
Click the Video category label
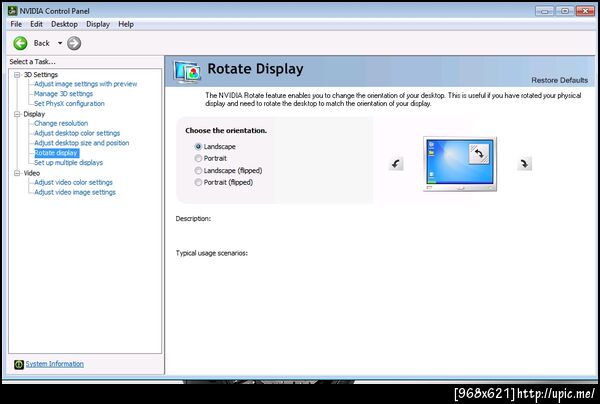tap(31, 173)
